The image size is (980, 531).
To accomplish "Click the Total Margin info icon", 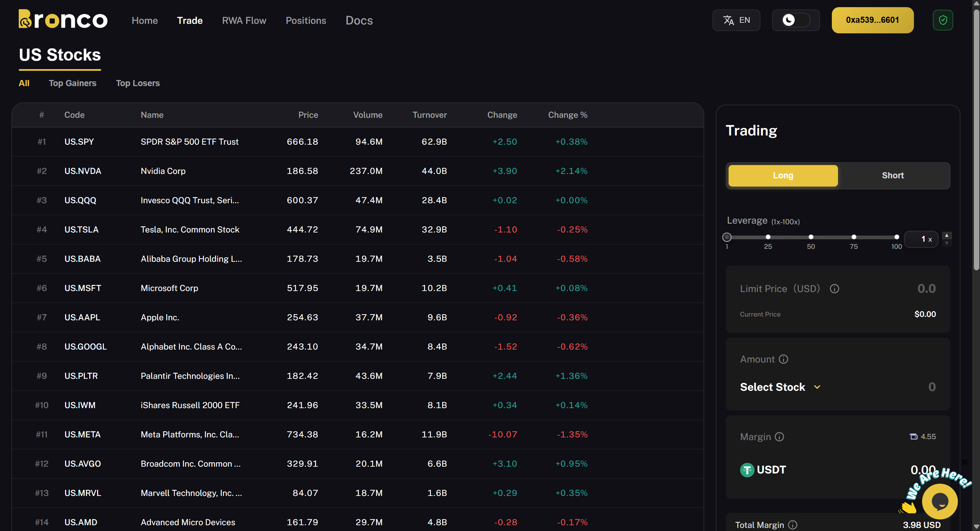I will 792,525.
